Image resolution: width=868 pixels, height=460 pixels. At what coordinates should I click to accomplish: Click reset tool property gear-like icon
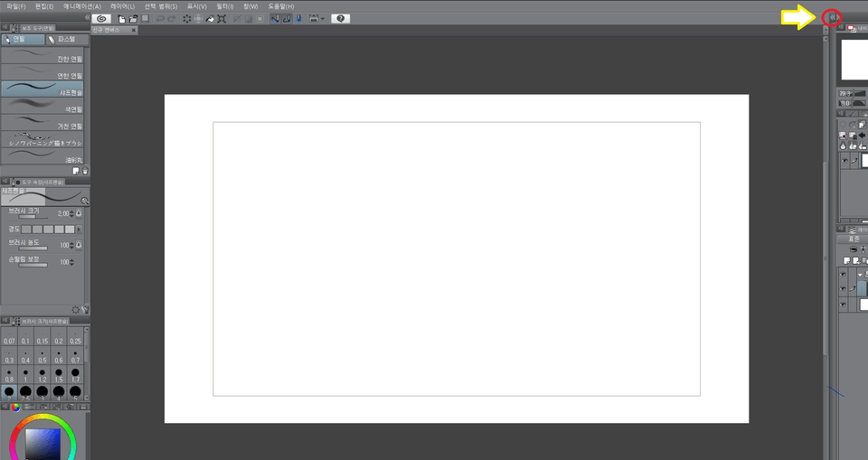click(x=76, y=310)
